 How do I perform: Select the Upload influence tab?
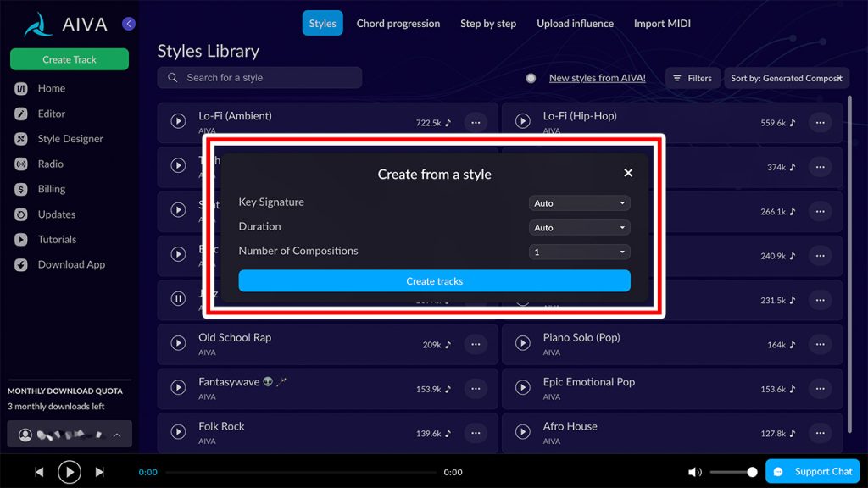click(x=575, y=23)
